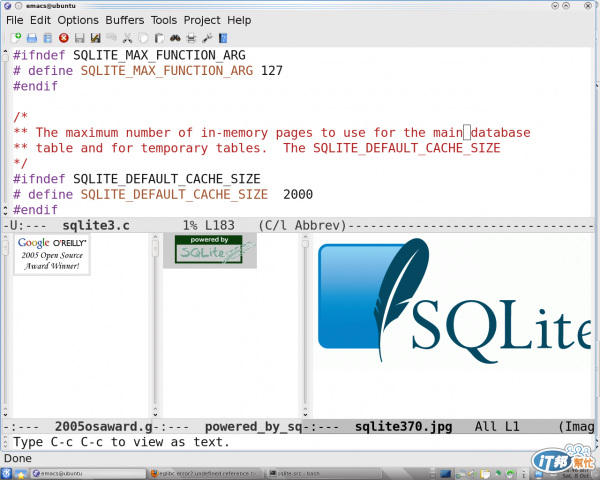Open the Tools menu

pyautogui.click(x=164, y=20)
